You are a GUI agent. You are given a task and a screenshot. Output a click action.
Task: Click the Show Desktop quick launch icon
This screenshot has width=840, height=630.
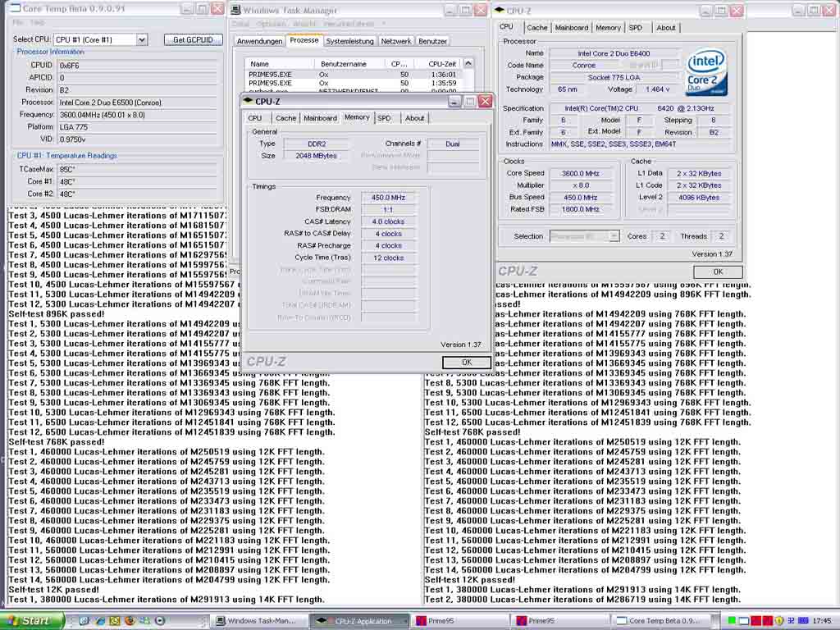[84, 621]
